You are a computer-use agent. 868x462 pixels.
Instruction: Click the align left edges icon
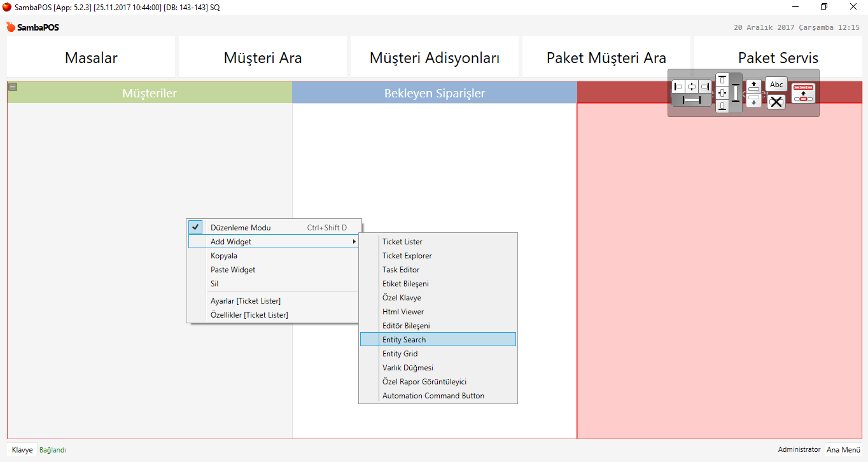click(678, 86)
